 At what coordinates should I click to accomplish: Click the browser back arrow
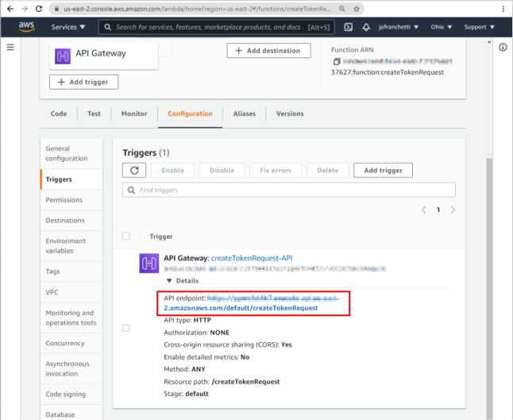[x=10, y=9]
